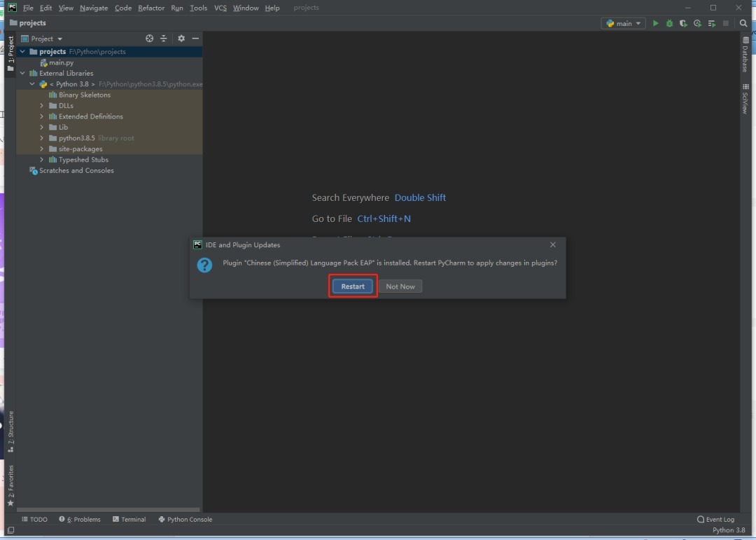This screenshot has height=540, width=756.
Task: Dismiss the update dialog with Not Now
Action: coord(400,286)
